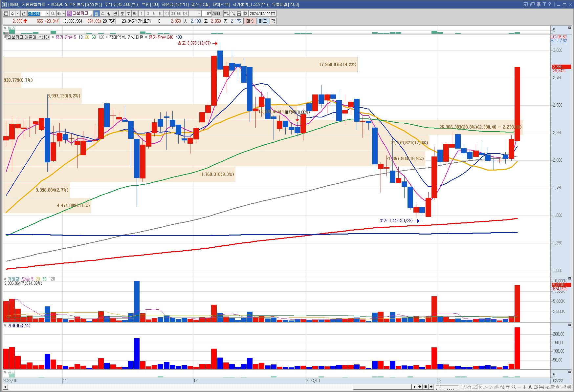The image size is (574, 392).
Task: Click the T font icon in title bar
Action: click(x=544, y=4)
